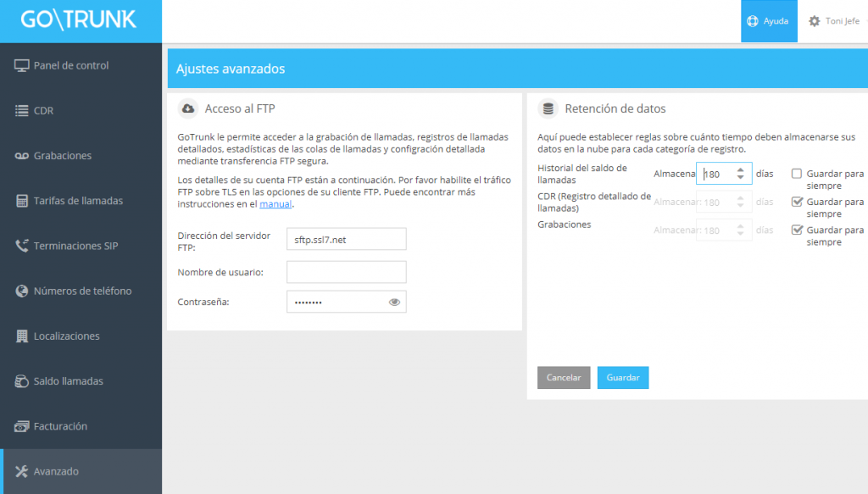Viewport: 868px width, 494px height.
Task: Click the Saldo llamadas coins icon
Action: [21, 381]
